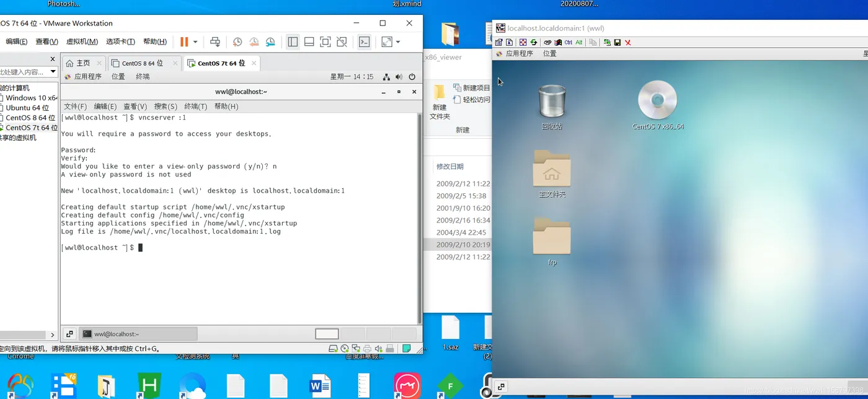Click the power icon in guest panel
868x399 pixels.
(x=412, y=77)
